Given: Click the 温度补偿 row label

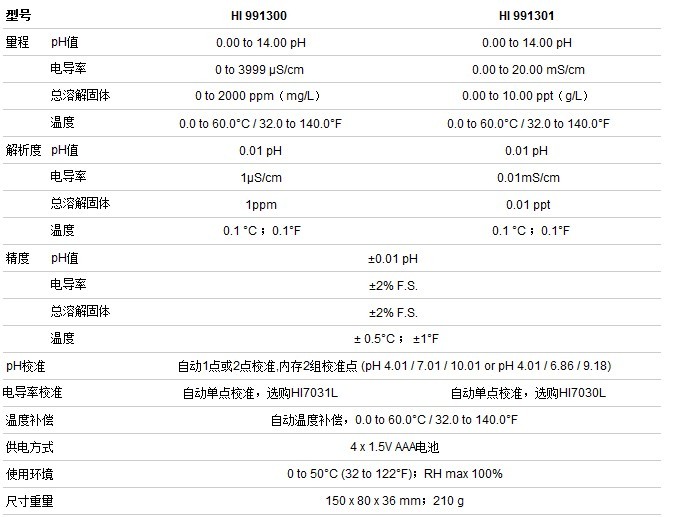Looking at the screenshot, I should (29, 420).
